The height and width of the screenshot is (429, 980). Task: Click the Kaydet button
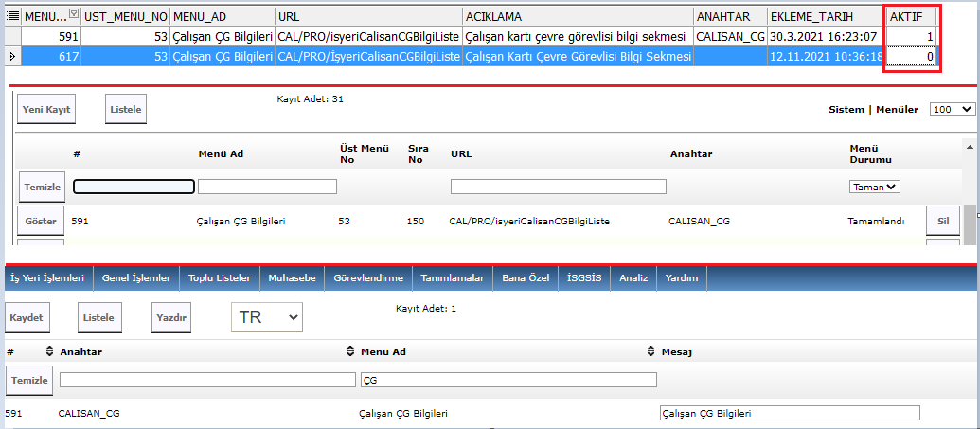click(27, 317)
